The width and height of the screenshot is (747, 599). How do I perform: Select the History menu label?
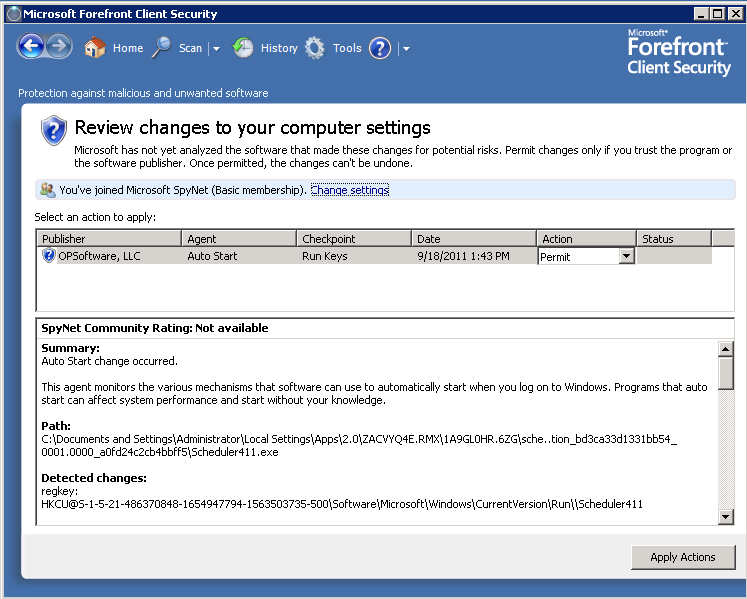pos(279,48)
